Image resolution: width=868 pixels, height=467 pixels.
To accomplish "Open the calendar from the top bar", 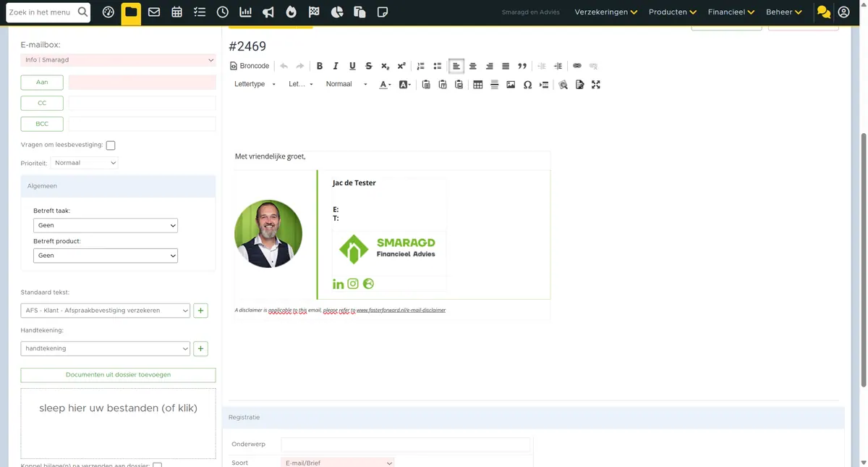I will coord(177,12).
